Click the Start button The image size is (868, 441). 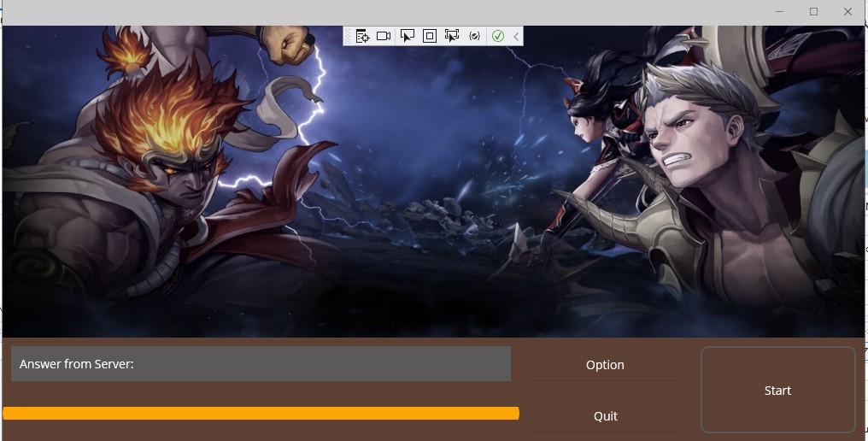(x=777, y=390)
